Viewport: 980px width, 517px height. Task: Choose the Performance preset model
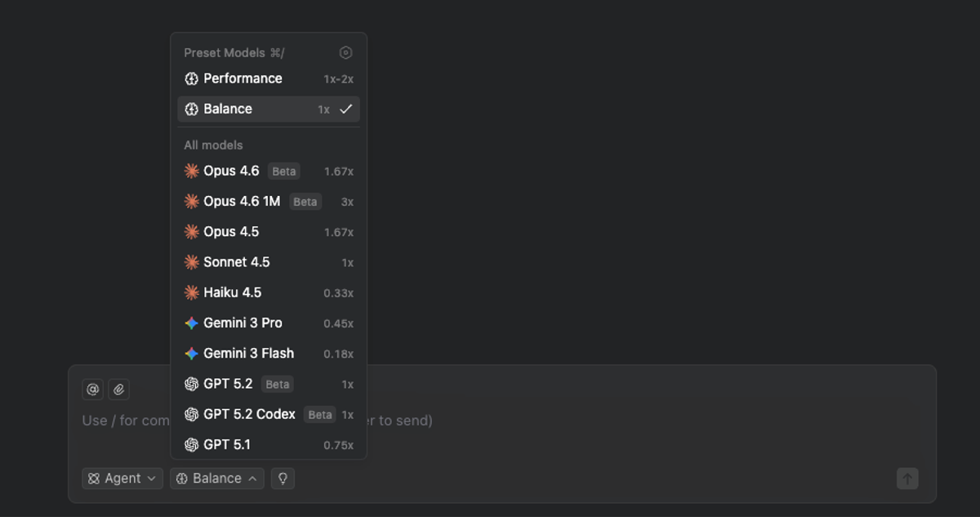(x=269, y=79)
